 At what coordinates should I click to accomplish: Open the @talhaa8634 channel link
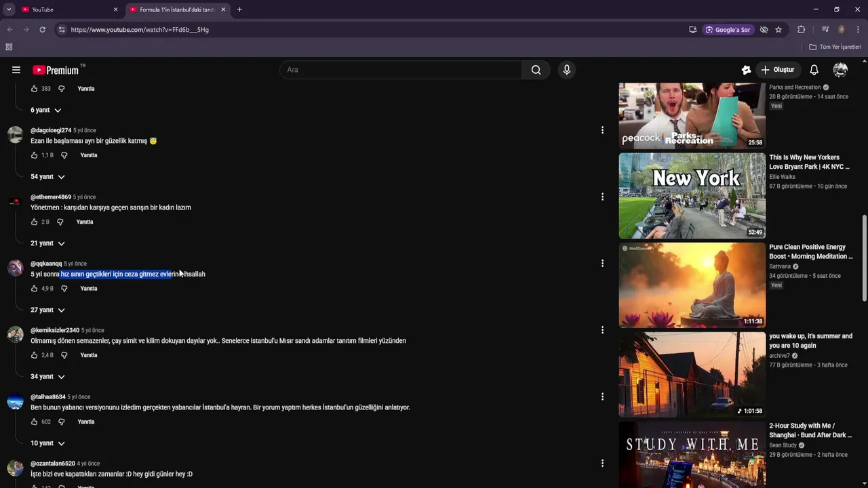coord(48,396)
